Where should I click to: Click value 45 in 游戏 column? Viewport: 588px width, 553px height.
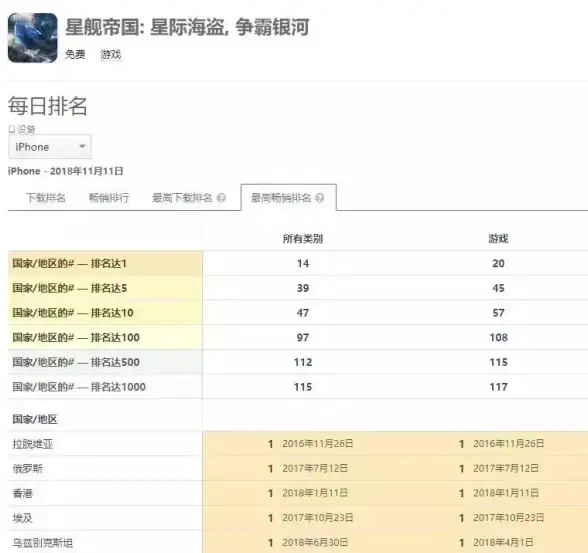498,288
